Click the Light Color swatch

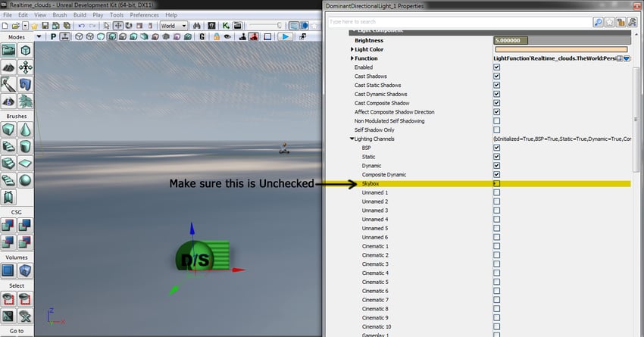(561, 50)
